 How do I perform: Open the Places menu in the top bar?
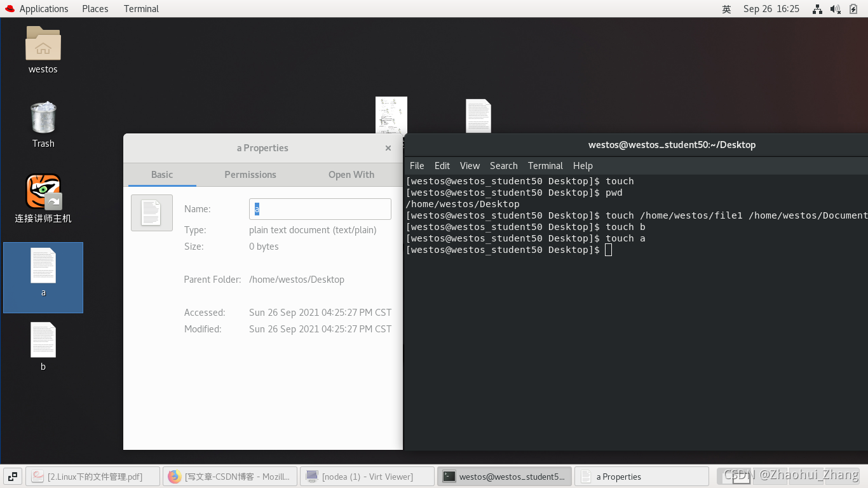[x=95, y=8]
